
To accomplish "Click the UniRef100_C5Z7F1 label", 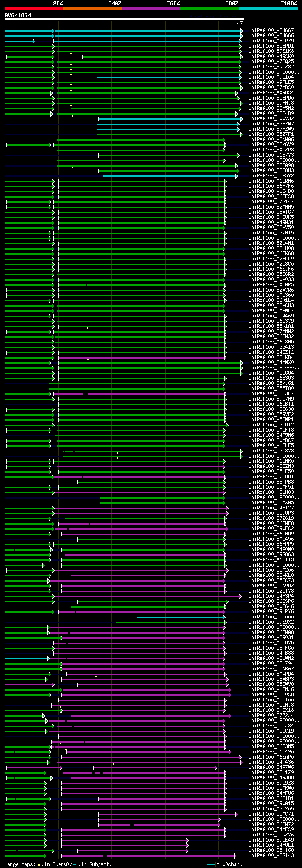I will 271,134.
